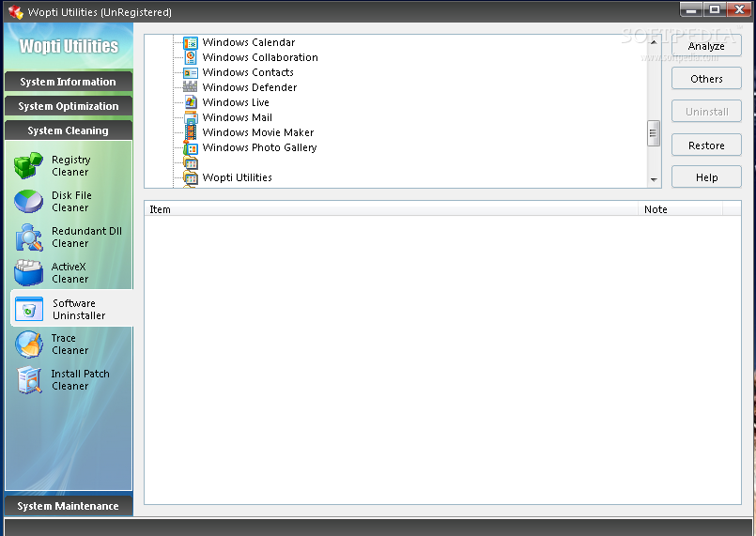Click the Disk File Cleaner label
756x536 pixels.
pos(71,201)
